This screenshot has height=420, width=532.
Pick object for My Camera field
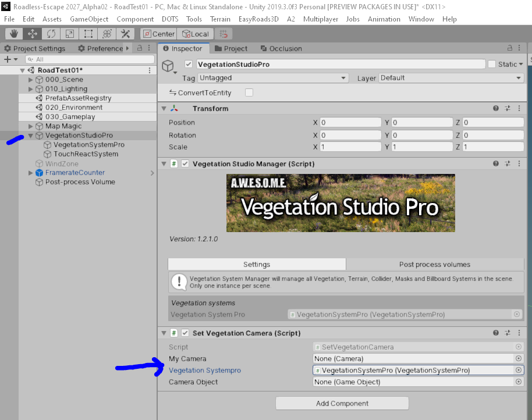click(x=519, y=359)
